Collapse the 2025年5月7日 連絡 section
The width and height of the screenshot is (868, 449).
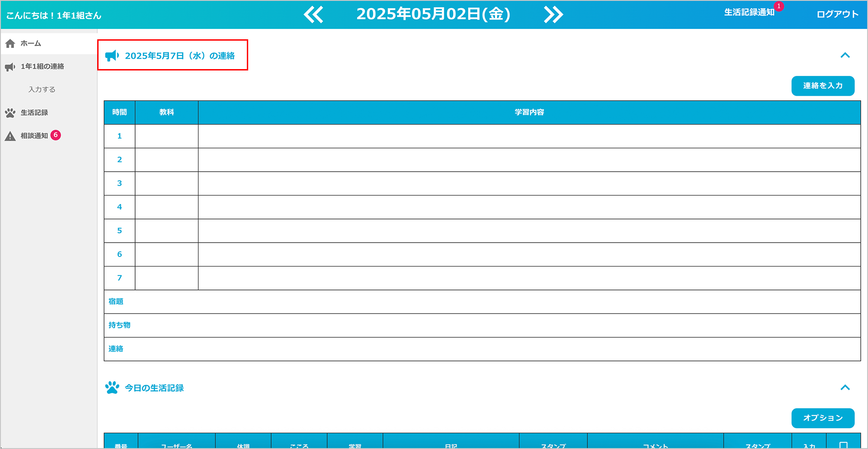845,56
